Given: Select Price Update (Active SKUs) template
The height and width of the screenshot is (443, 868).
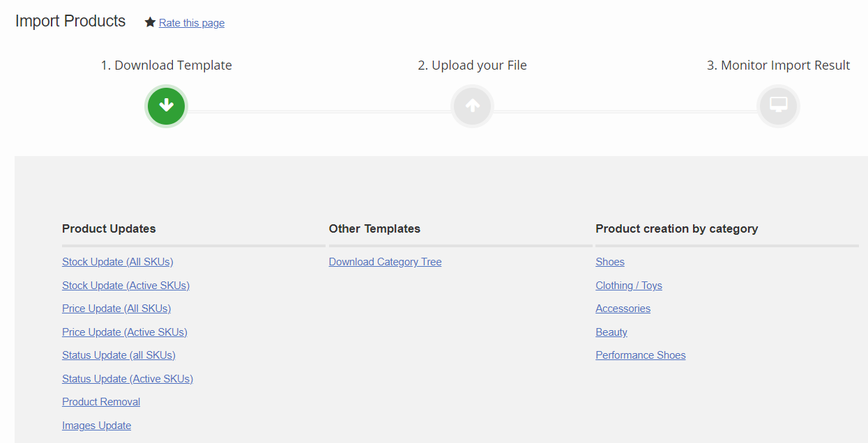Looking at the screenshot, I should click(124, 332).
